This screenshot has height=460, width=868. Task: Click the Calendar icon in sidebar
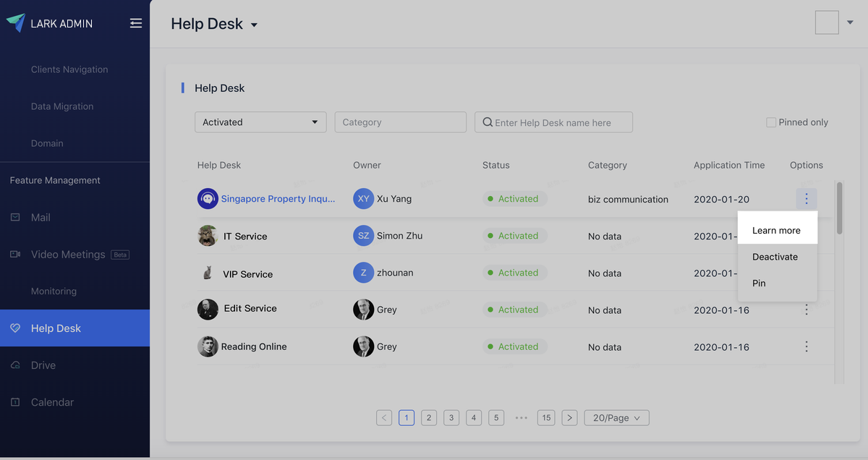click(15, 402)
